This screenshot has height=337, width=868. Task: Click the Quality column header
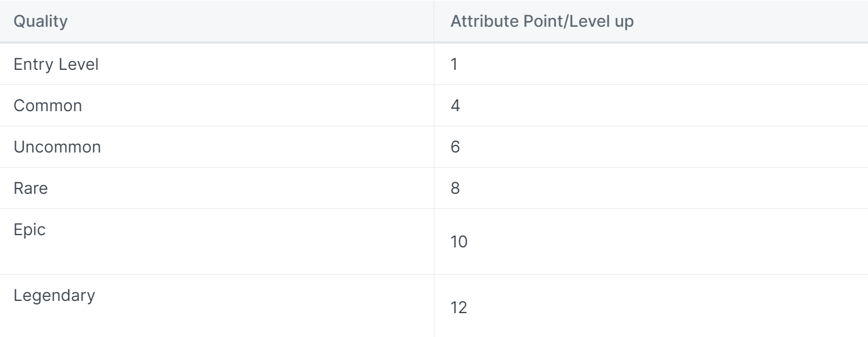[40, 23]
